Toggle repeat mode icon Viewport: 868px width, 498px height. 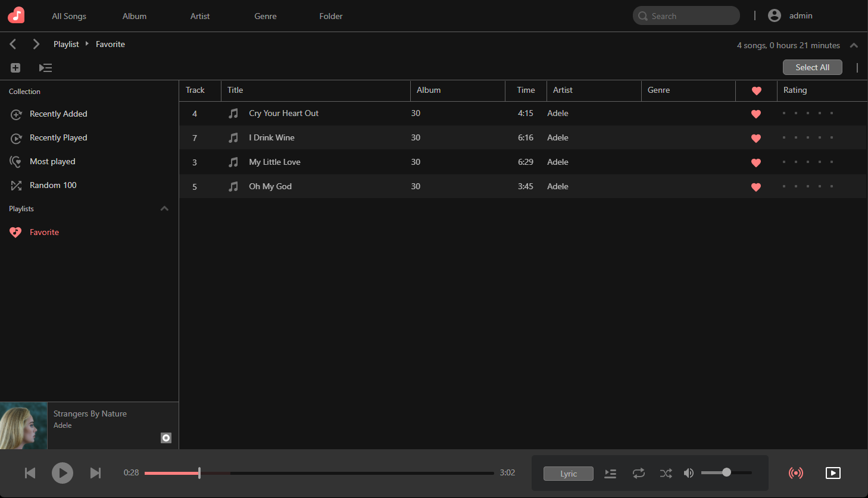639,474
